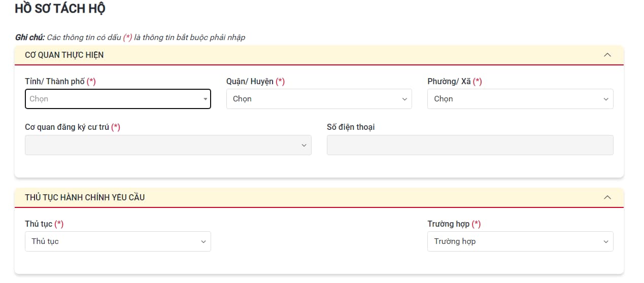Click the CƠ QUAN THỰC HIỆN header title

click(64, 55)
